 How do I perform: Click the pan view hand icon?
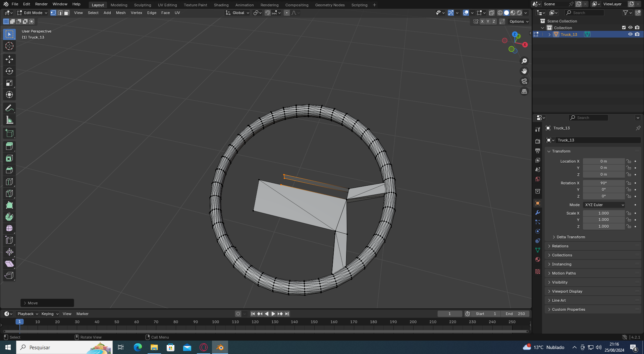coord(524,71)
